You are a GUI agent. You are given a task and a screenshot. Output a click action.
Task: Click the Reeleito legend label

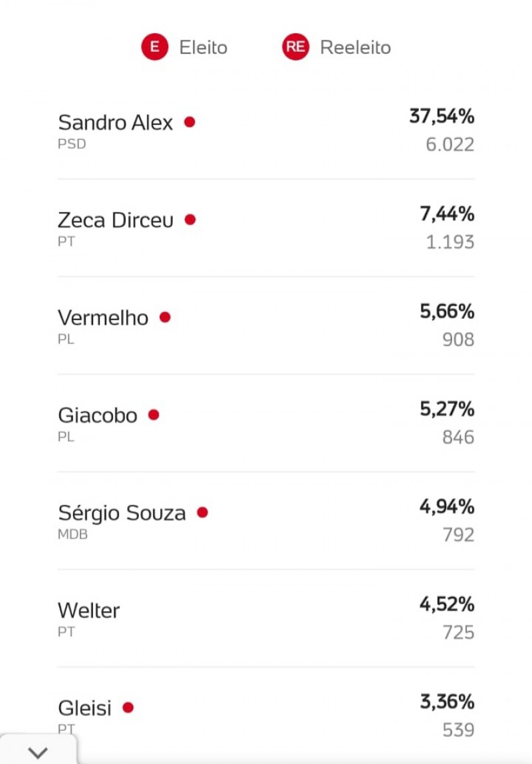click(x=355, y=47)
